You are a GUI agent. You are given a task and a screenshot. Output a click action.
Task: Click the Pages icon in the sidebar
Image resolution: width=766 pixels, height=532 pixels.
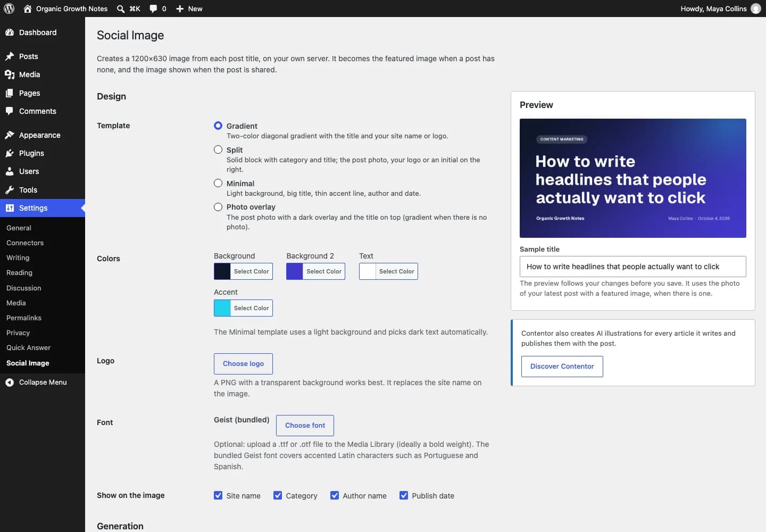pyautogui.click(x=10, y=93)
